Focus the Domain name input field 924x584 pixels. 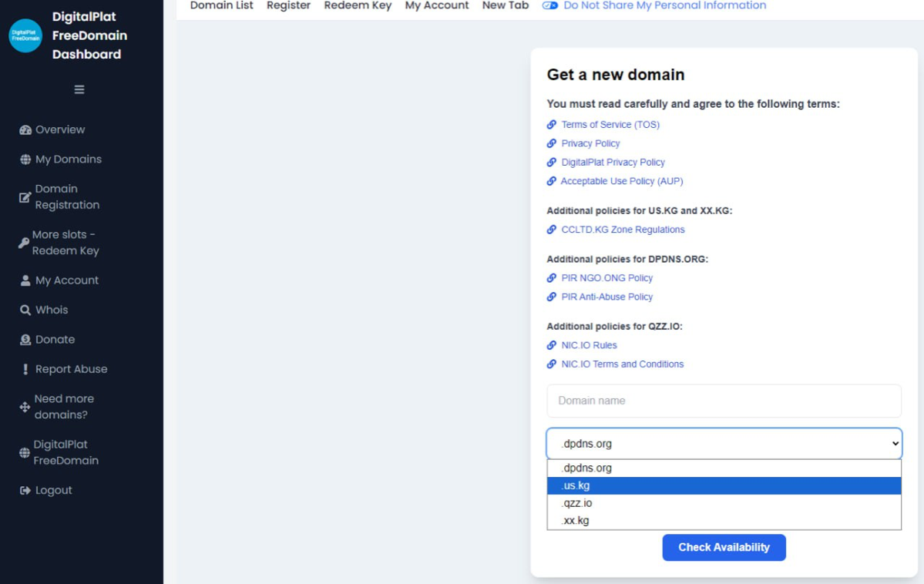click(724, 401)
